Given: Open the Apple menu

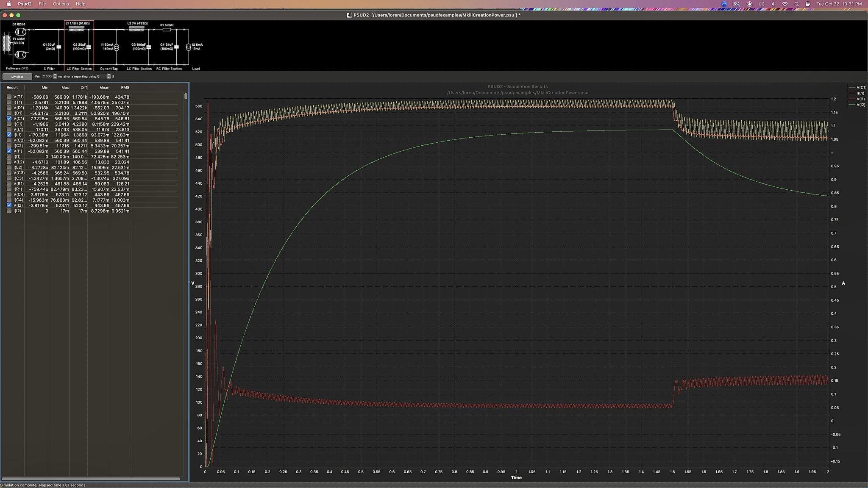Looking at the screenshot, I should coord(8,4).
